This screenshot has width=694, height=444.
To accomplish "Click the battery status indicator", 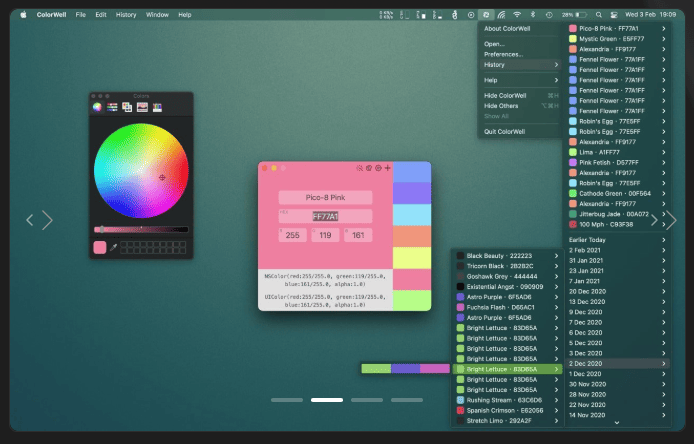I will (574, 15).
